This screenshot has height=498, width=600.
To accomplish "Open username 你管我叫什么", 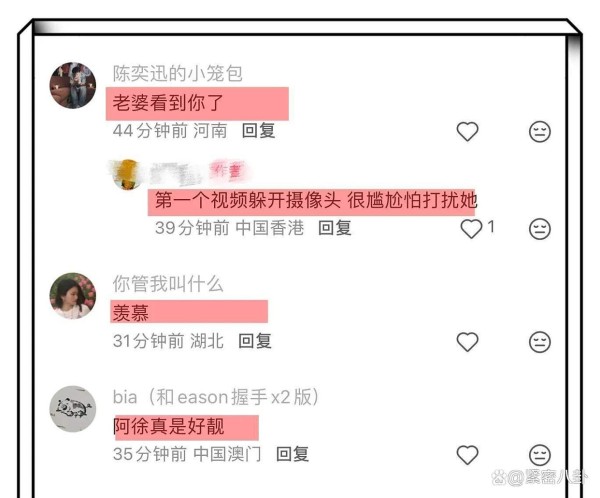I will point(168,284).
